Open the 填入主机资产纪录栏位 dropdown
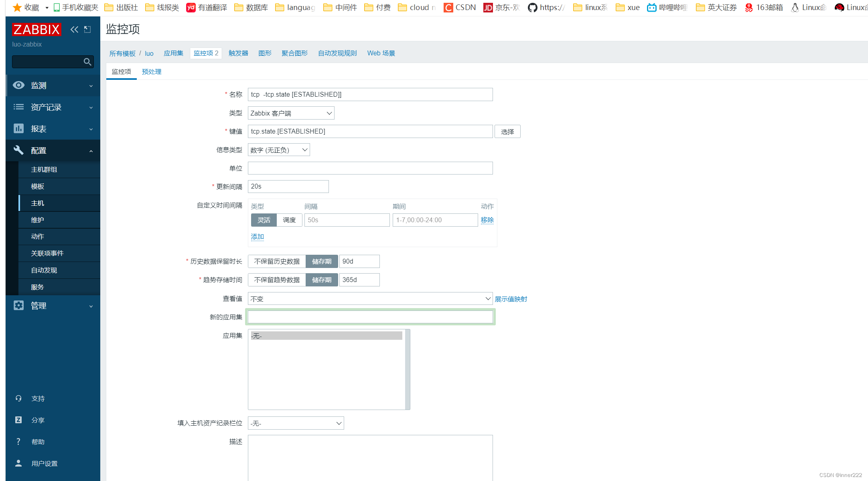 point(296,423)
